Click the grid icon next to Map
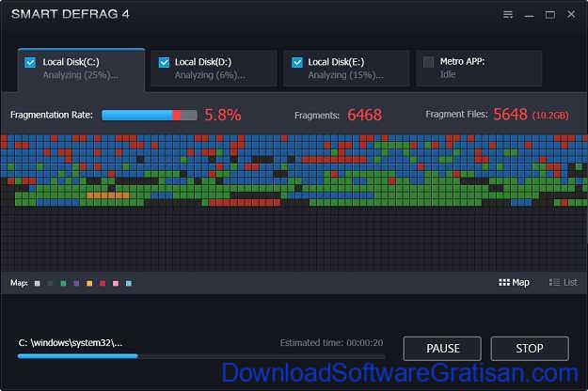This screenshot has height=391, width=588. pyautogui.click(x=504, y=282)
